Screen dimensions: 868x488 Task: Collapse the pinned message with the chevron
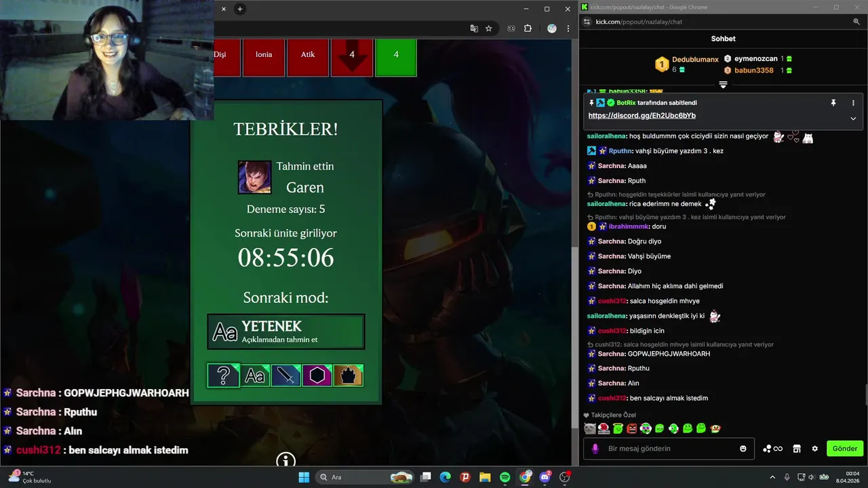pos(853,118)
